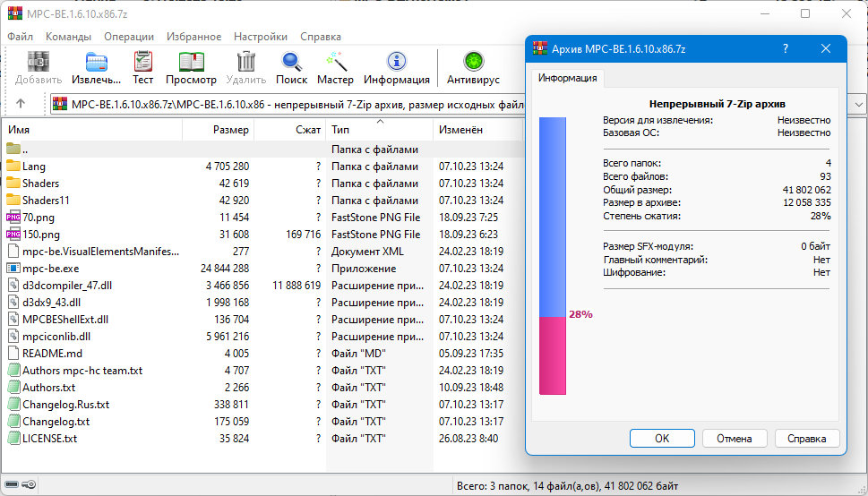868x496 pixels.
Task: Select mpc-be.VisualElementsManifest file row
Action: (262, 252)
